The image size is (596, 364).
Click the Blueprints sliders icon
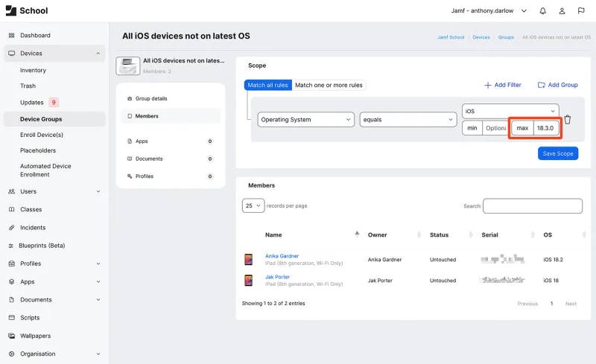[11, 246]
